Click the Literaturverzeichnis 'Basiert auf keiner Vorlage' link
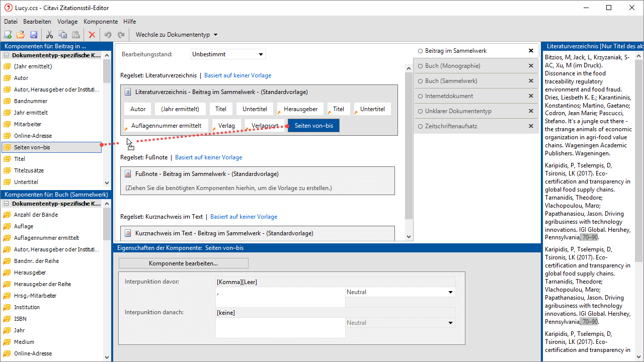This screenshot has width=644, height=362. (x=237, y=75)
